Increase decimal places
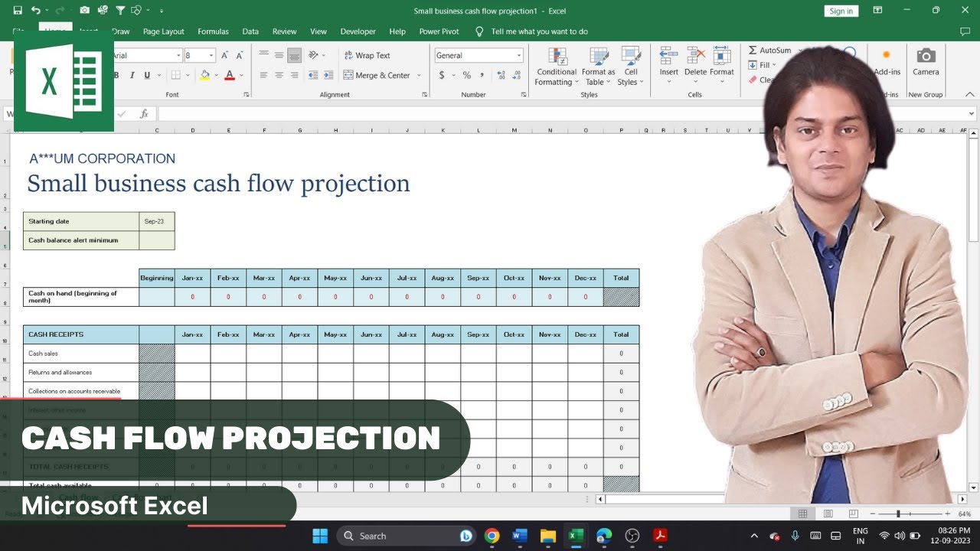The width and height of the screenshot is (980, 551). tap(500, 75)
